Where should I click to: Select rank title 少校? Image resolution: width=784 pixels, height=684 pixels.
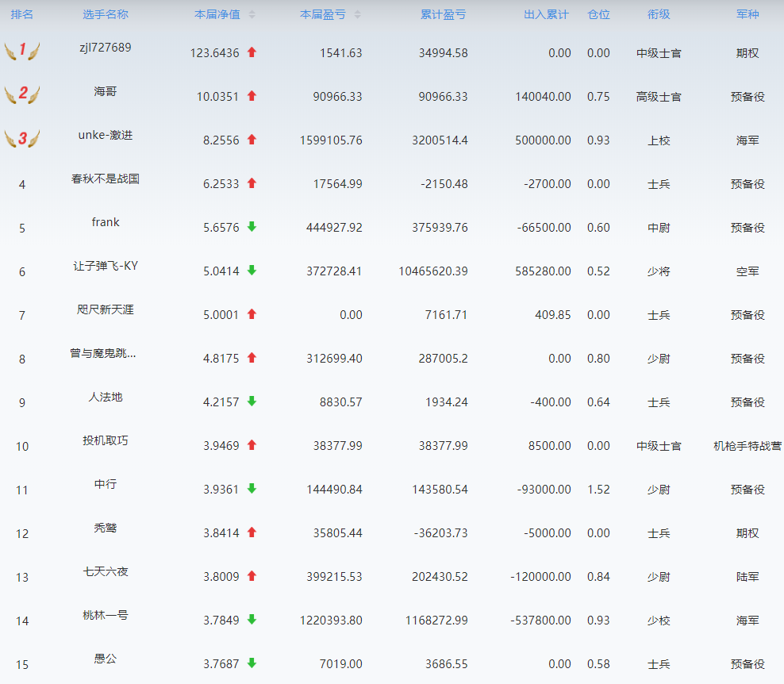click(659, 621)
